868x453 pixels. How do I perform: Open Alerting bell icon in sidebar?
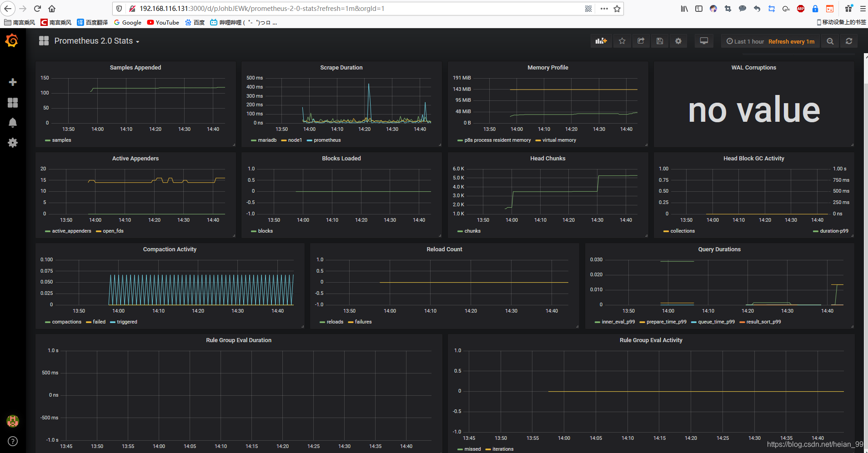coord(13,123)
